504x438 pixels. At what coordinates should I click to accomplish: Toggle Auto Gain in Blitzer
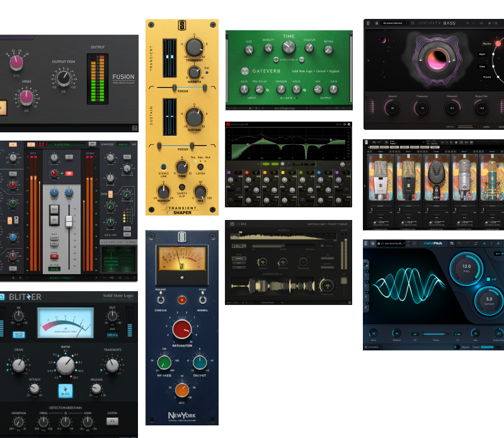(19, 335)
